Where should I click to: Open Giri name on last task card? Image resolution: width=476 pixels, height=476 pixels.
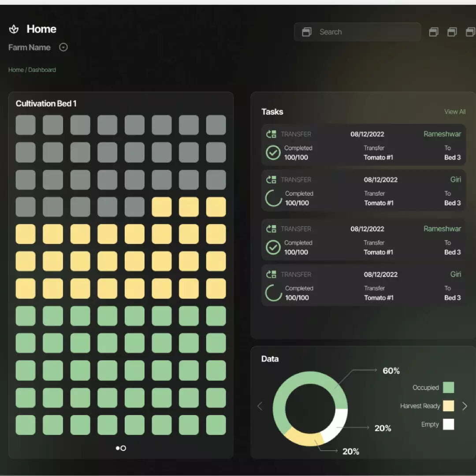[456, 274]
